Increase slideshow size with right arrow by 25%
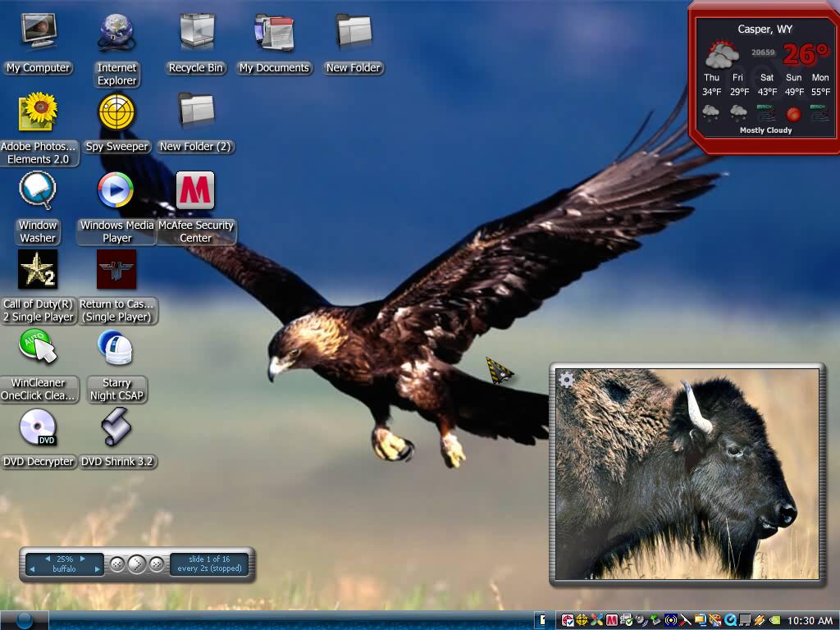This screenshot has width=840, height=630. (83, 559)
